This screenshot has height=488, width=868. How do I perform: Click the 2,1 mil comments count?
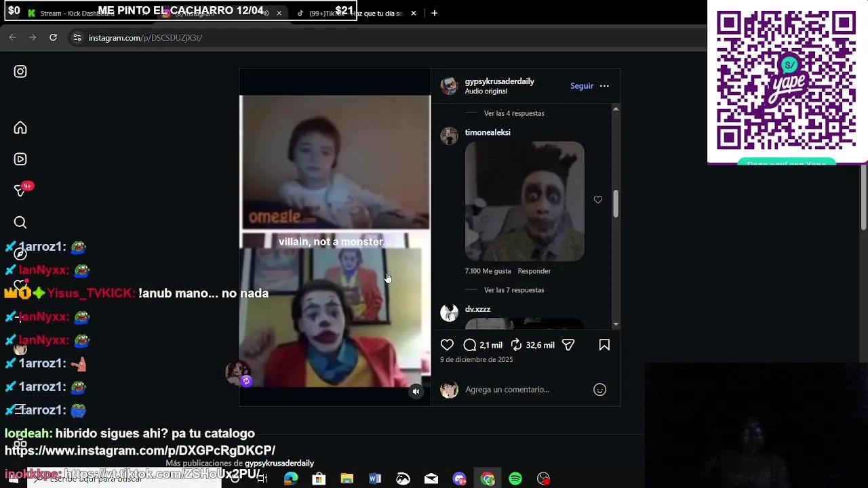pyautogui.click(x=491, y=345)
